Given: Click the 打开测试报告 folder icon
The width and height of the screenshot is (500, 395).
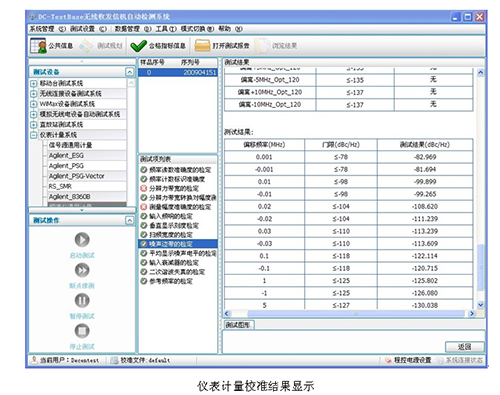Looking at the screenshot, I should (x=202, y=46).
